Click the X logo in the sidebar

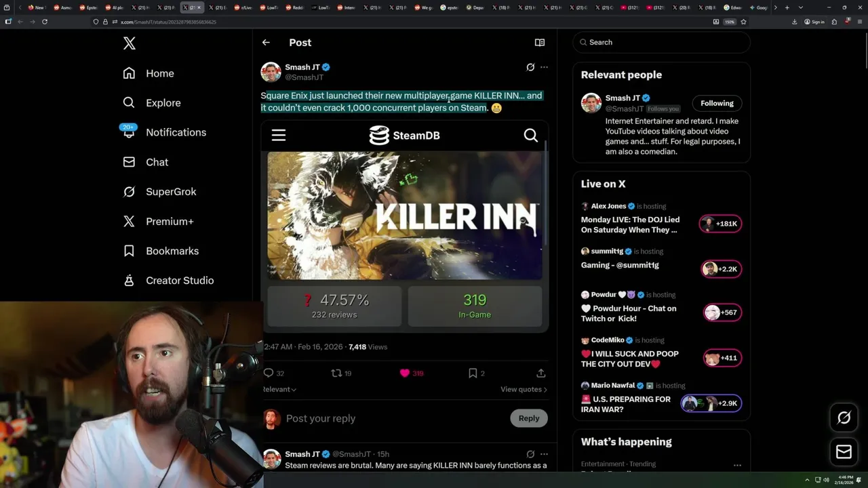point(130,44)
